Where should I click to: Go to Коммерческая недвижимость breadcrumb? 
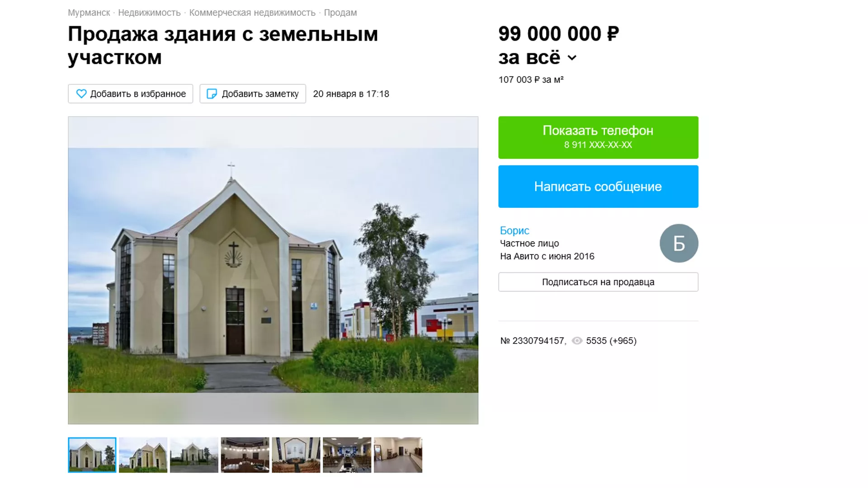[252, 13]
